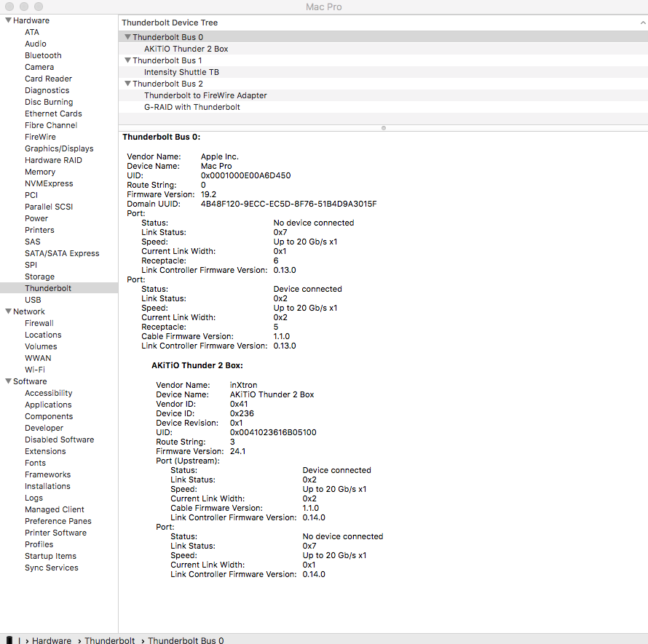The height and width of the screenshot is (644, 648).
Task: Open Diagnostics in sidebar
Action: 47,90
